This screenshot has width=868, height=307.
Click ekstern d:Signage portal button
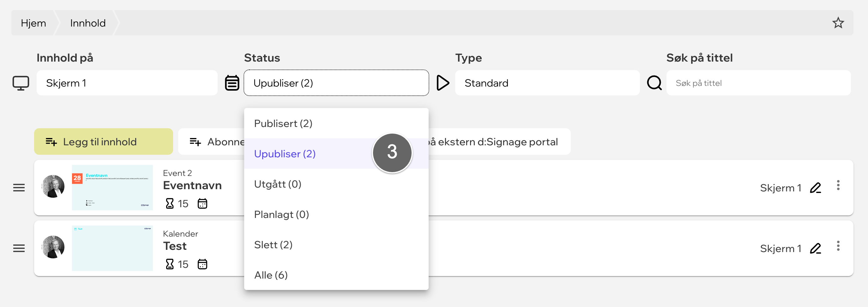(x=499, y=141)
